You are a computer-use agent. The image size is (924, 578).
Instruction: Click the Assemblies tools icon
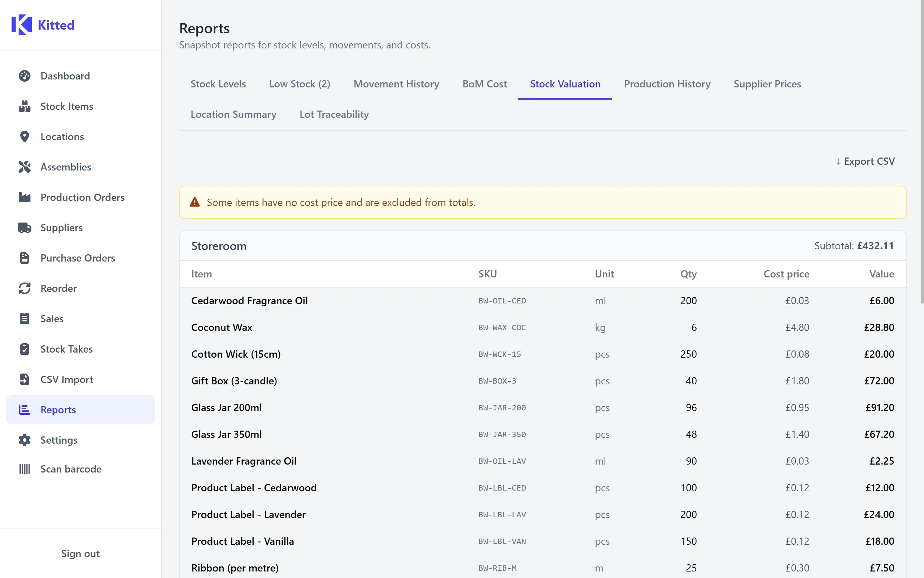[x=25, y=167]
